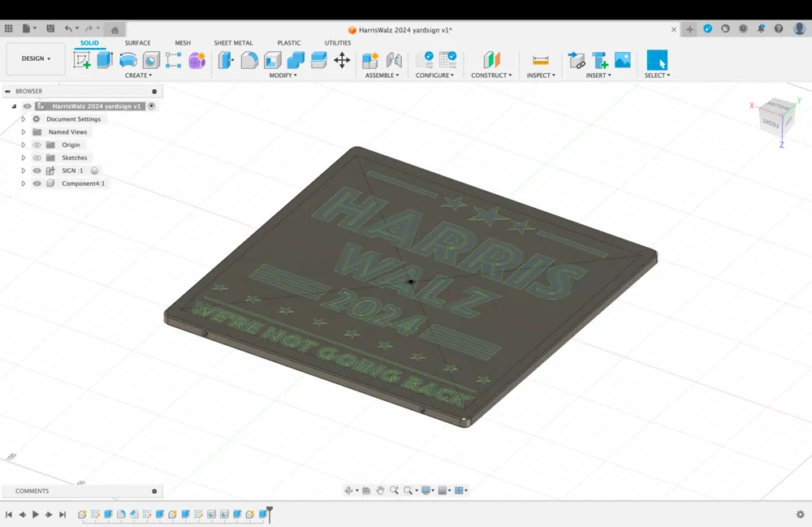This screenshot has width=812, height=527.
Task: Select the Move/Copy tool
Action: [342, 60]
